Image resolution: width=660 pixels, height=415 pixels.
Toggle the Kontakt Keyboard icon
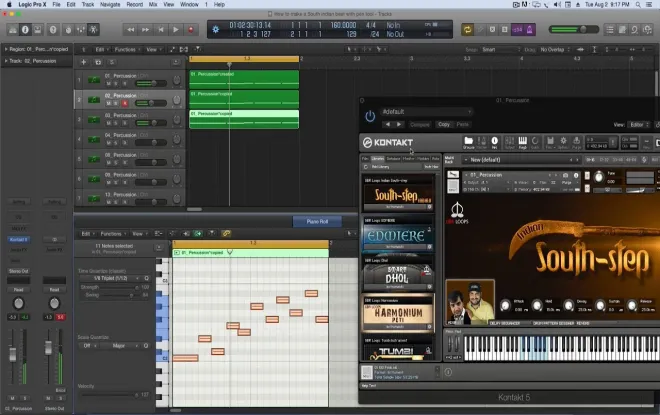(522, 141)
